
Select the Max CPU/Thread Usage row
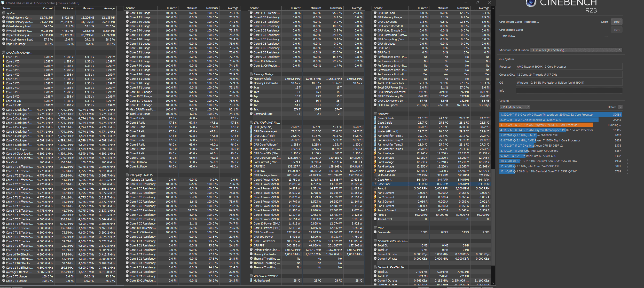pos(183,109)
